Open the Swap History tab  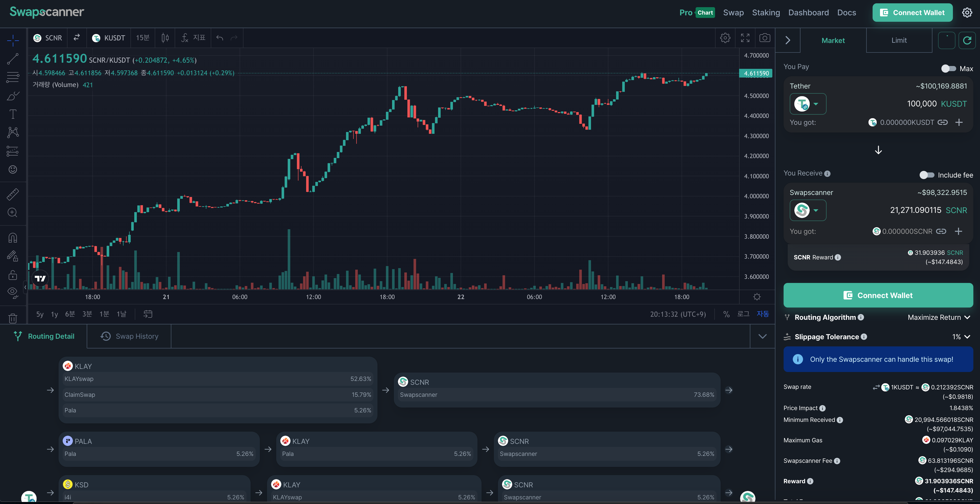(129, 336)
